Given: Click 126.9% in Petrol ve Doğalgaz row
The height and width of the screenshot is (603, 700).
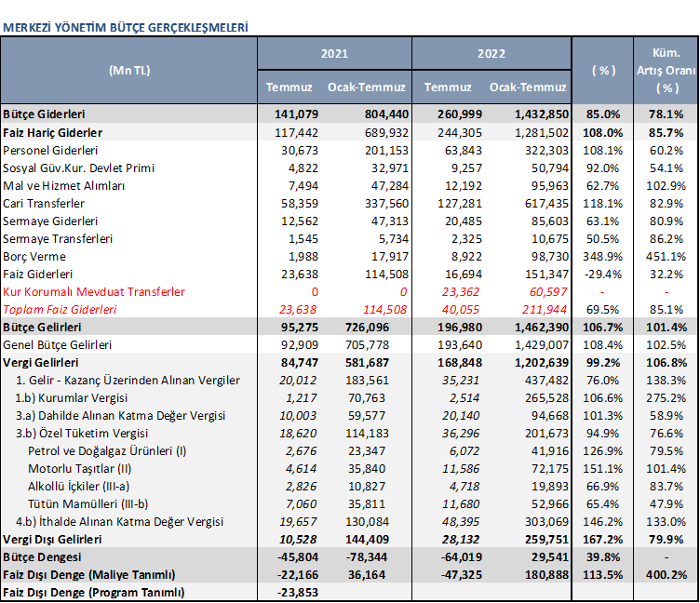Looking at the screenshot, I should [x=602, y=450].
